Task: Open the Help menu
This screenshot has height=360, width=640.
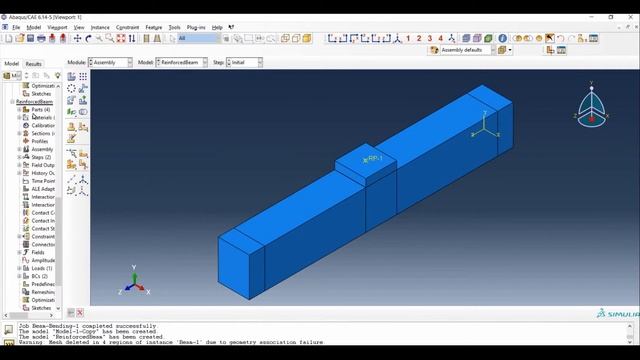Action: pos(217,27)
